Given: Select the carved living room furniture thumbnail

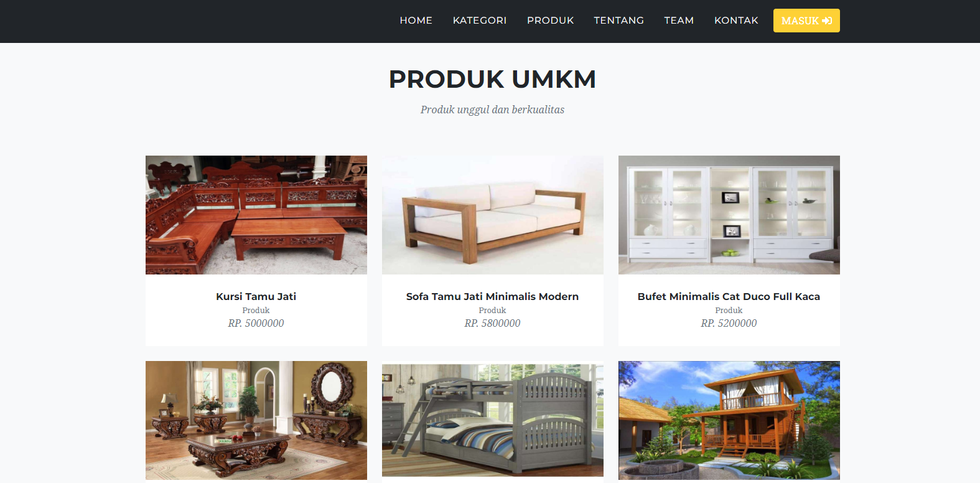Looking at the screenshot, I should pos(256,420).
